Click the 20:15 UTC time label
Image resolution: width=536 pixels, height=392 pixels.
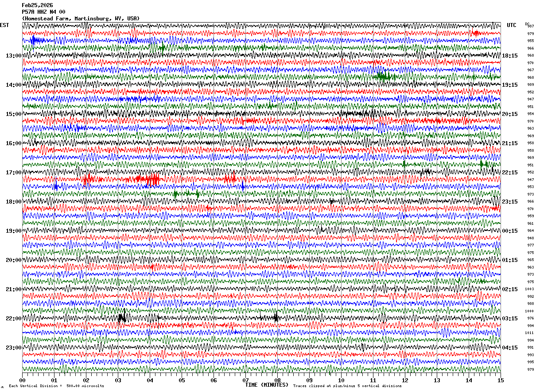[509, 114]
